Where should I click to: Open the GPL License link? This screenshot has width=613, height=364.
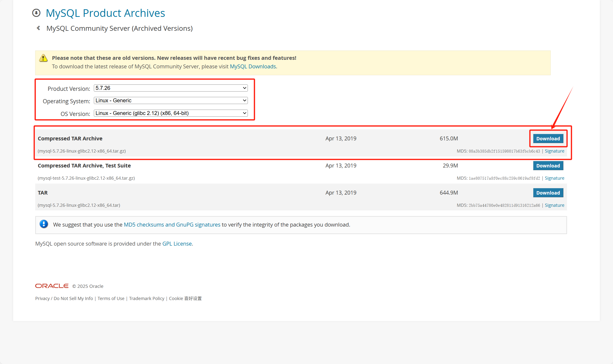point(177,244)
